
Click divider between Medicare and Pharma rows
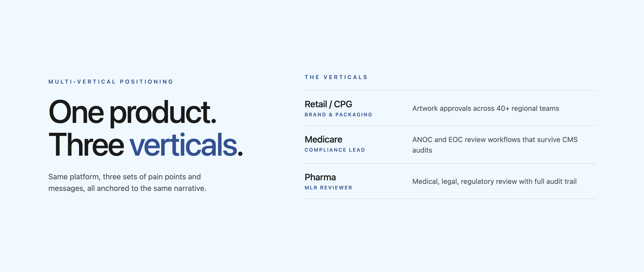click(x=450, y=163)
